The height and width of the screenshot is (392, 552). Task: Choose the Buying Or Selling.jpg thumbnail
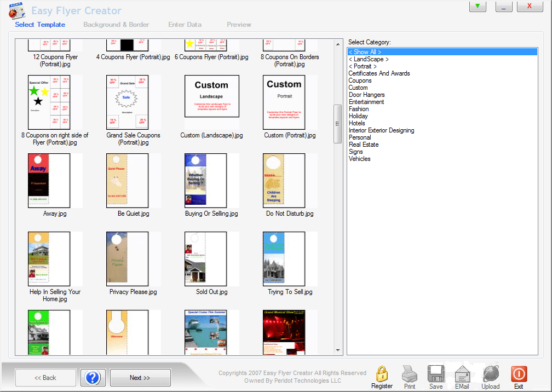pos(206,181)
